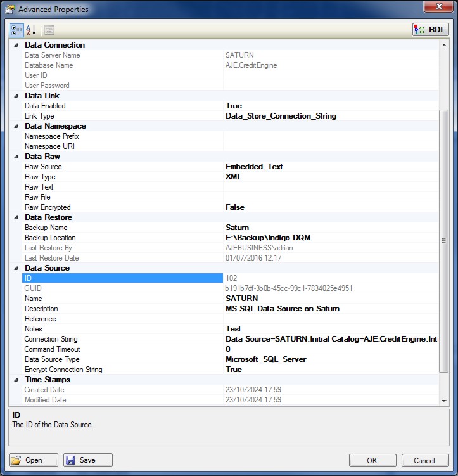Viewport: 458px width, 476px height.
Task: Collapse the Data Link section
Action: (16, 96)
